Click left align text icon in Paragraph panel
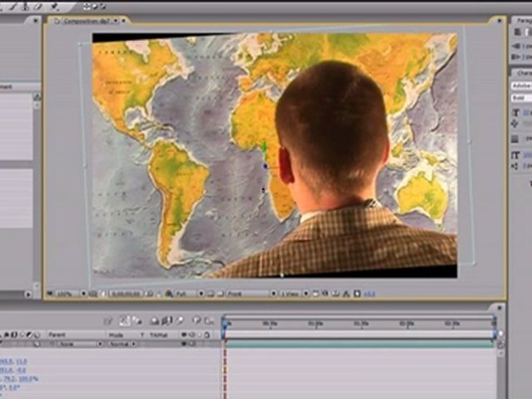The image size is (532, 399). (x=518, y=32)
